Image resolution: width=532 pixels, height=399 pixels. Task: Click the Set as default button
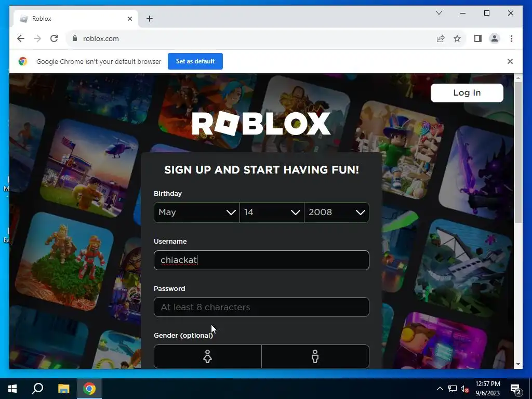pyautogui.click(x=195, y=61)
